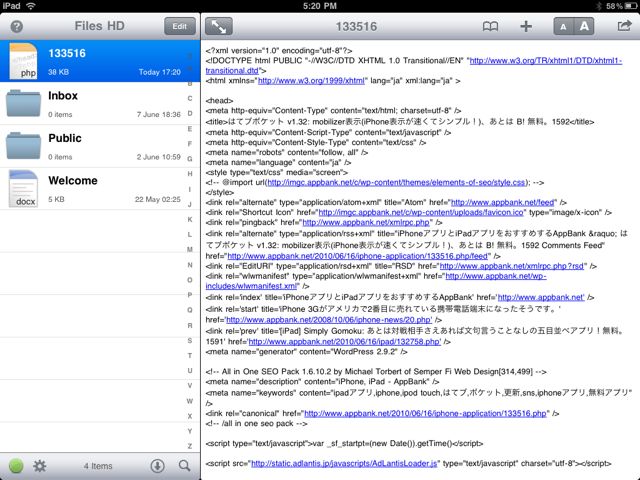Open the Public folder

tap(100, 146)
